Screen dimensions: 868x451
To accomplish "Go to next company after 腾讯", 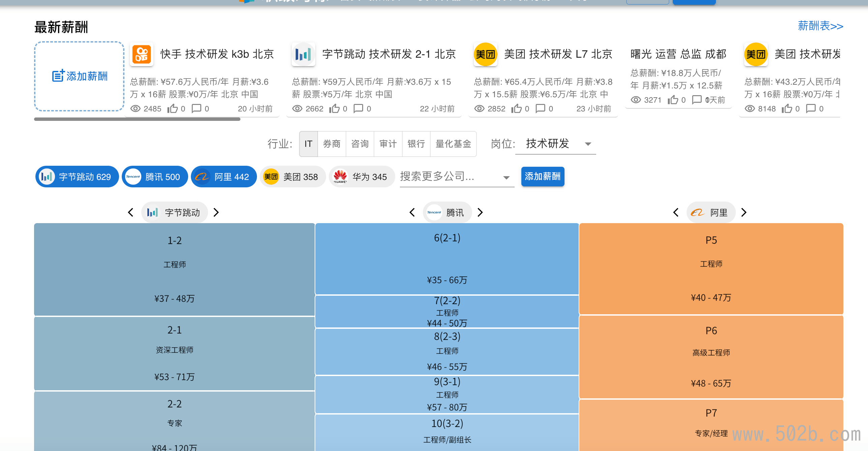I will (481, 212).
